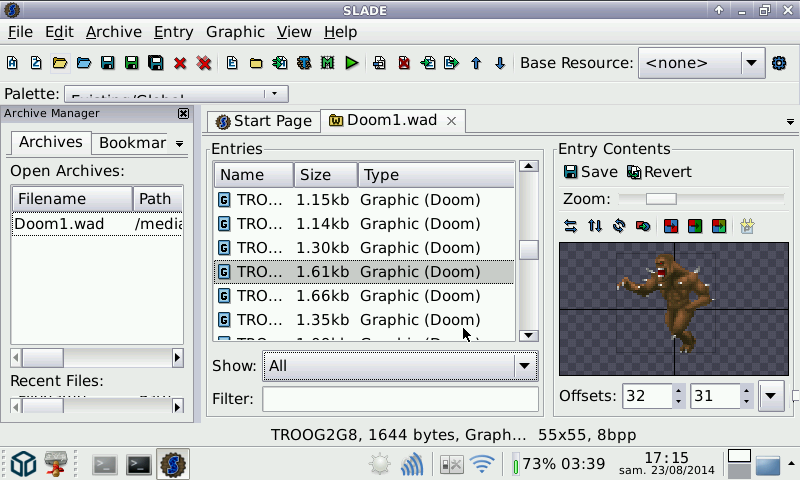Sort entries by Name column
800x480 pixels.
[x=254, y=175]
